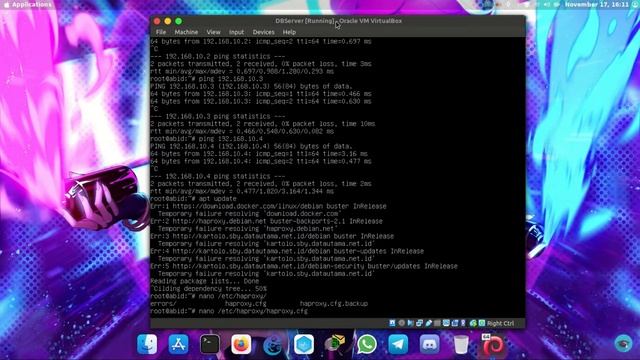Viewport: 640px width, 360px height.
Task: Launch Terminal from the dock
Action: tap(210, 344)
